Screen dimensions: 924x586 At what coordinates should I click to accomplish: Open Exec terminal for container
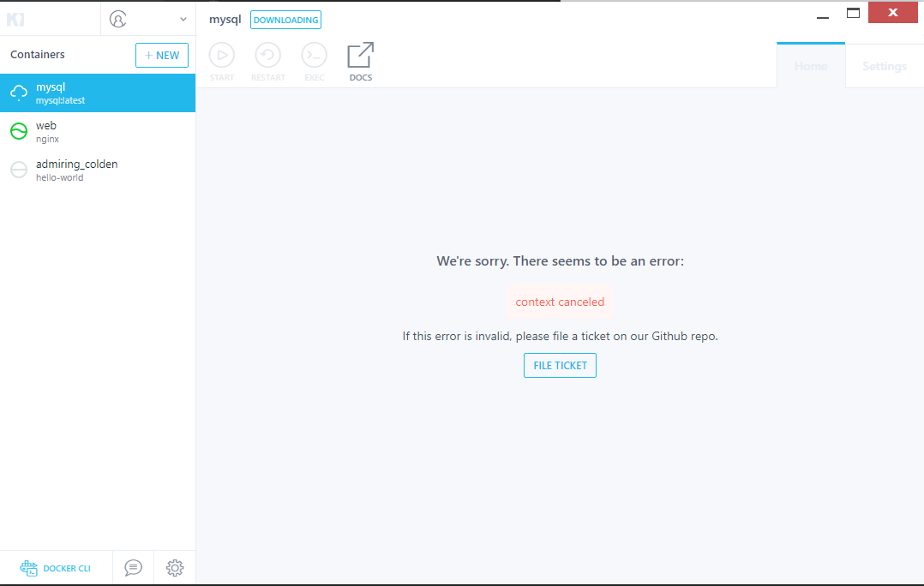[314, 61]
